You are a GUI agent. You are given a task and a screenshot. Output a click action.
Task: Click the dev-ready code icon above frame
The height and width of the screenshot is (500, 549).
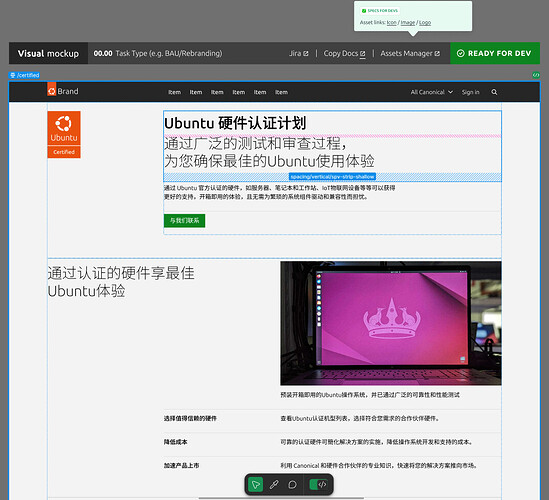point(536,75)
